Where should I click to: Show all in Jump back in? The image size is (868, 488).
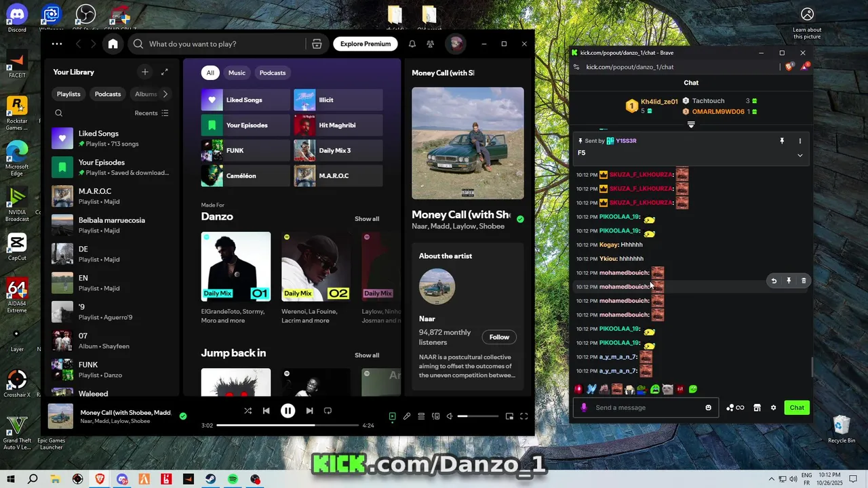click(x=367, y=355)
